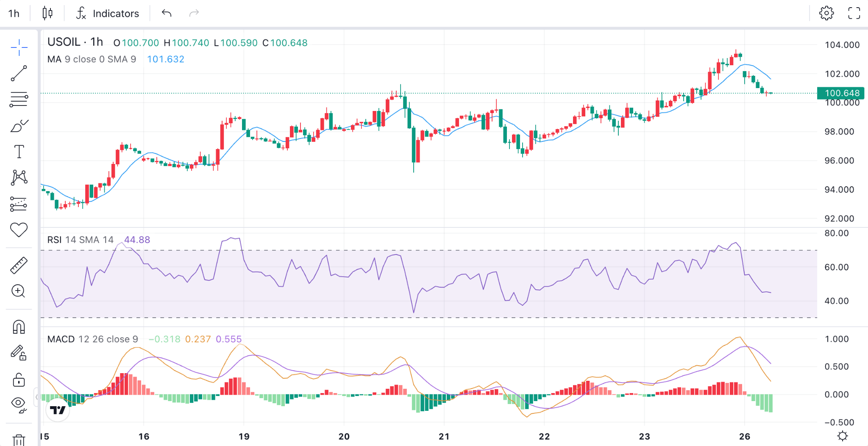Toggle the magnet snap mode
Viewport: 868px width, 446px height.
click(x=19, y=327)
